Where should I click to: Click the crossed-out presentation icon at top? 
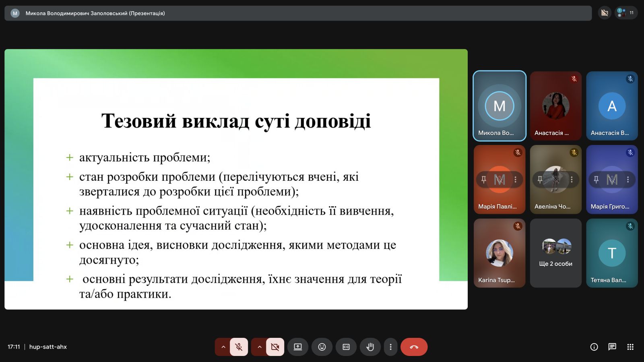point(605,13)
